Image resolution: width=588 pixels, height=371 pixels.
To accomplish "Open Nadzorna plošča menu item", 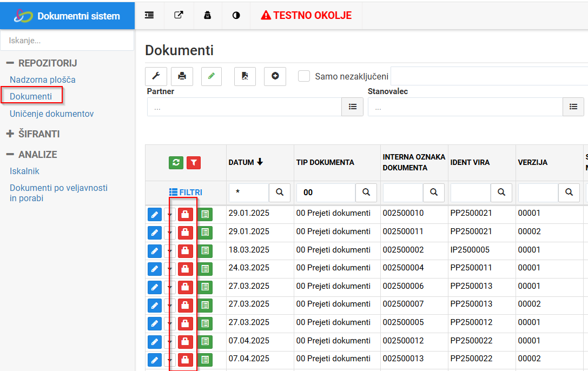I will 43,80.
